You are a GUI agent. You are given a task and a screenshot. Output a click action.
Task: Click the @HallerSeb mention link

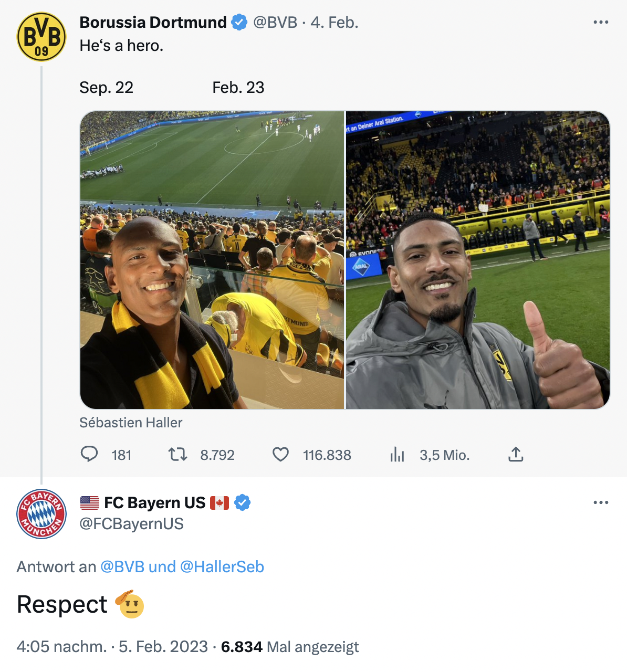[222, 566]
